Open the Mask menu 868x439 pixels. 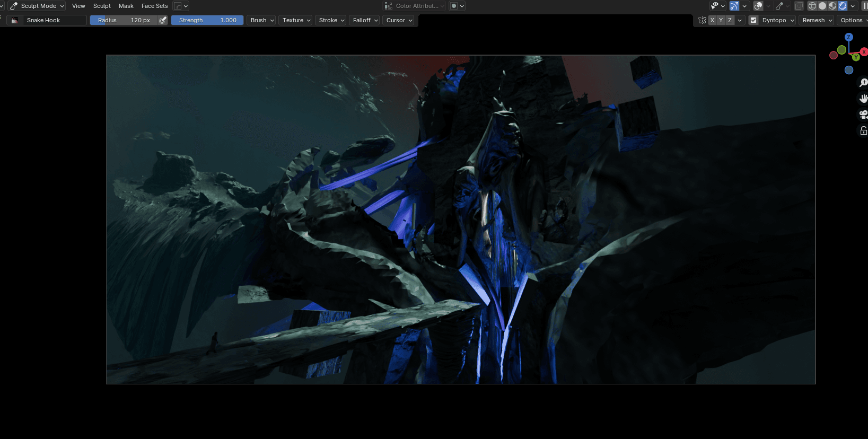click(x=126, y=6)
